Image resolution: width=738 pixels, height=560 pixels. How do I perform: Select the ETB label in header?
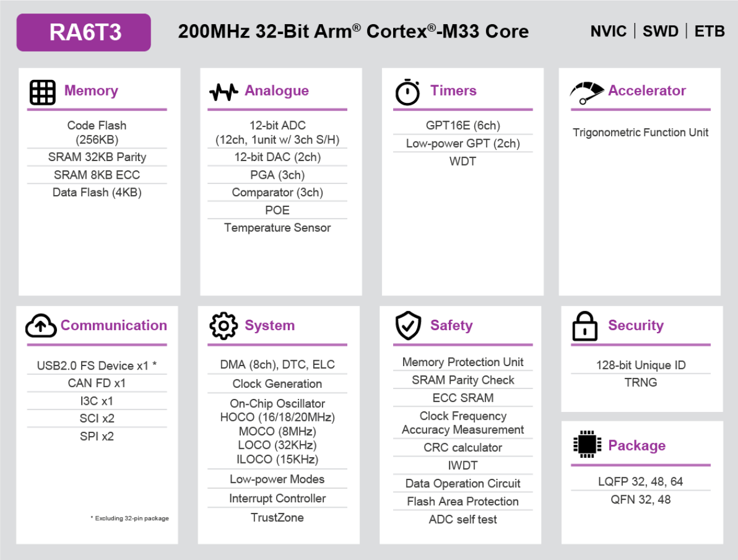coord(709,31)
